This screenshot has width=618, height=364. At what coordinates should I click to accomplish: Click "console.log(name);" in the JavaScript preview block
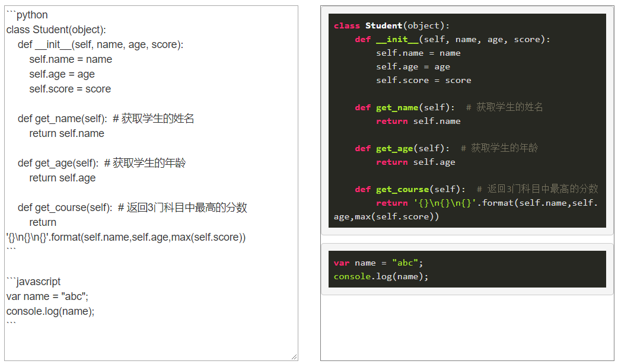tap(381, 276)
